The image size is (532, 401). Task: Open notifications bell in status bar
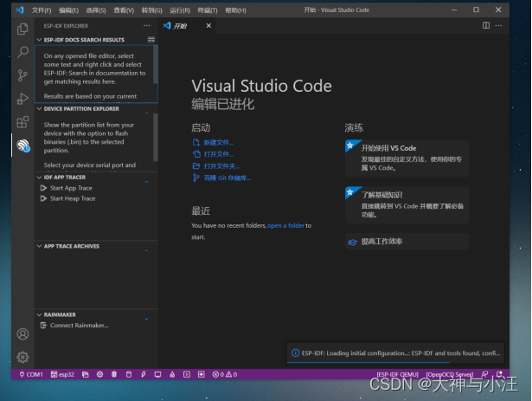499,374
